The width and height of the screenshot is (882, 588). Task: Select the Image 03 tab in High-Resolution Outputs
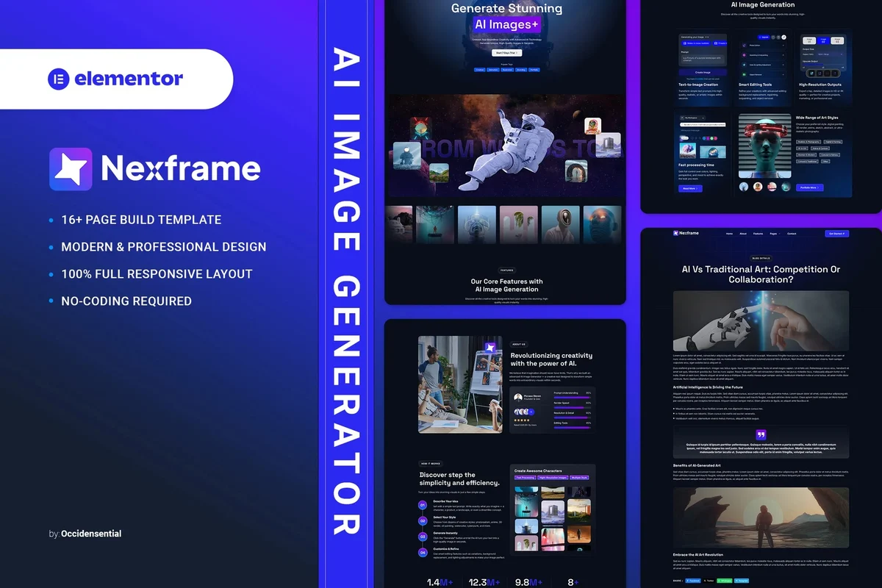(x=837, y=40)
